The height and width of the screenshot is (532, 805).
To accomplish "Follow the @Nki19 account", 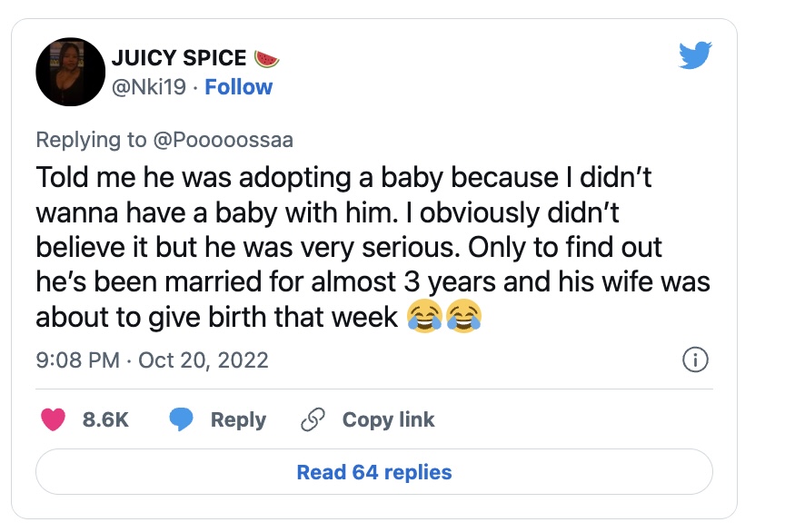I will click(x=239, y=87).
